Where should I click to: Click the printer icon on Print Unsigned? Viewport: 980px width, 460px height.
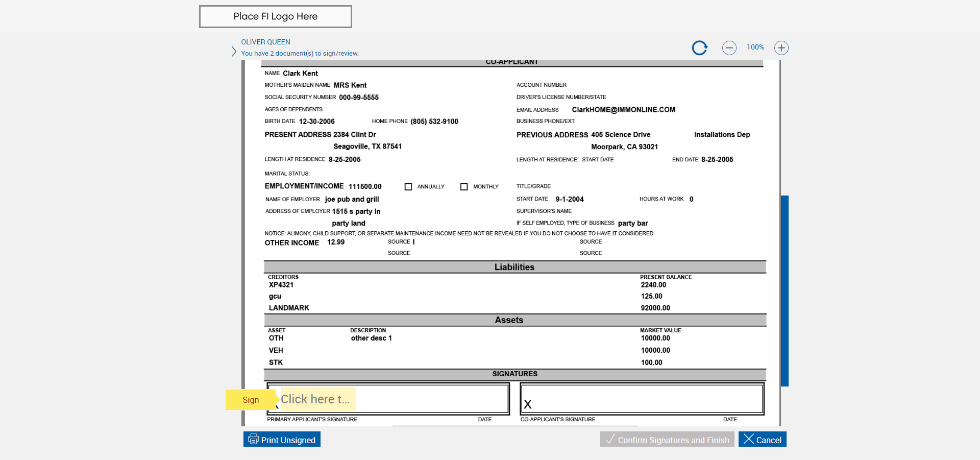point(253,440)
